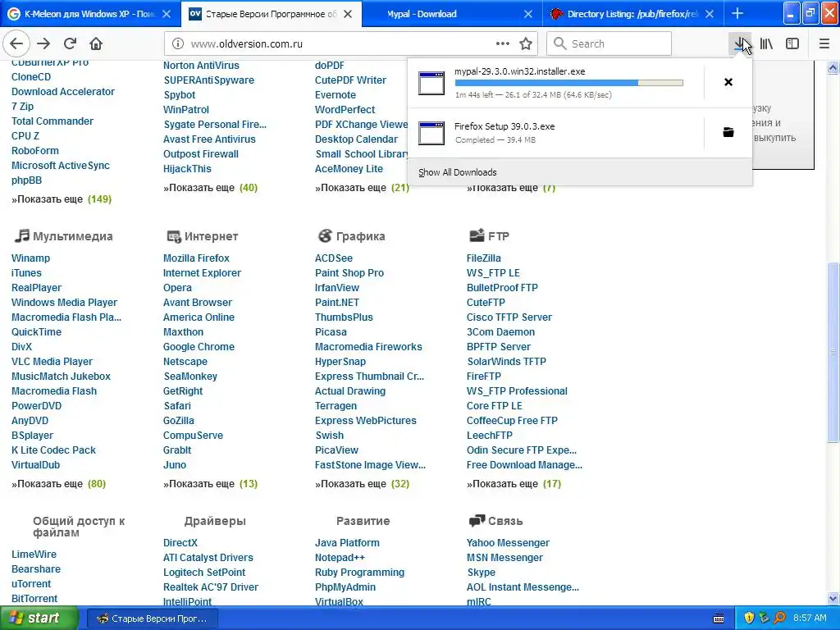This screenshot has width=840, height=630.
Task: Open the Firefox hamburger menu
Action: click(824, 44)
